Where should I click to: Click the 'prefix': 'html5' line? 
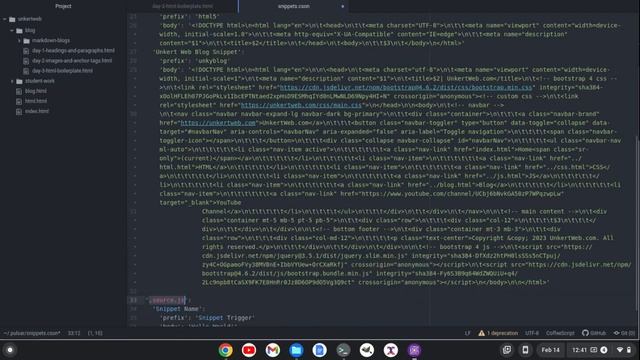[x=190, y=16]
